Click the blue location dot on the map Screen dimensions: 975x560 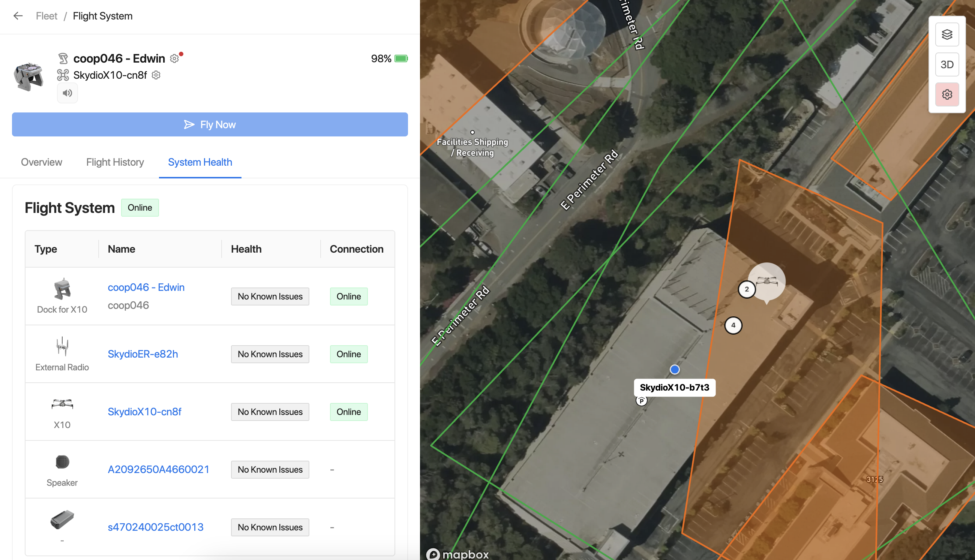tap(675, 370)
